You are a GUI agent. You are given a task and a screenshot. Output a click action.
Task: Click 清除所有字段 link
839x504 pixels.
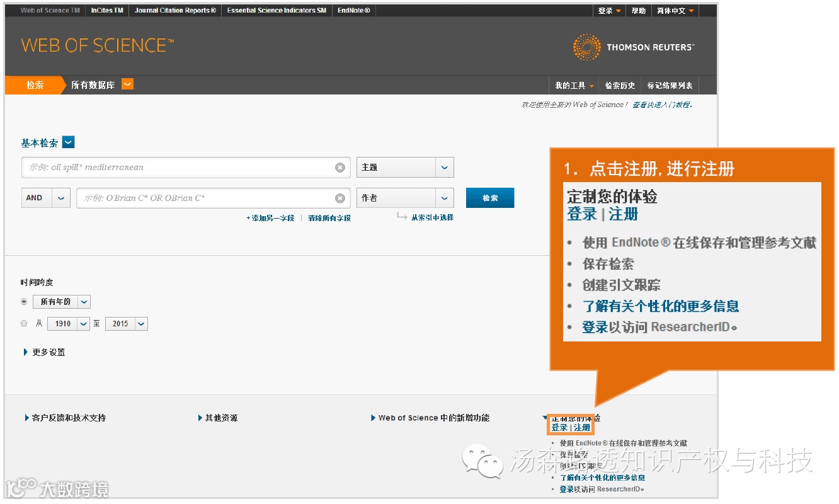[x=329, y=218]
